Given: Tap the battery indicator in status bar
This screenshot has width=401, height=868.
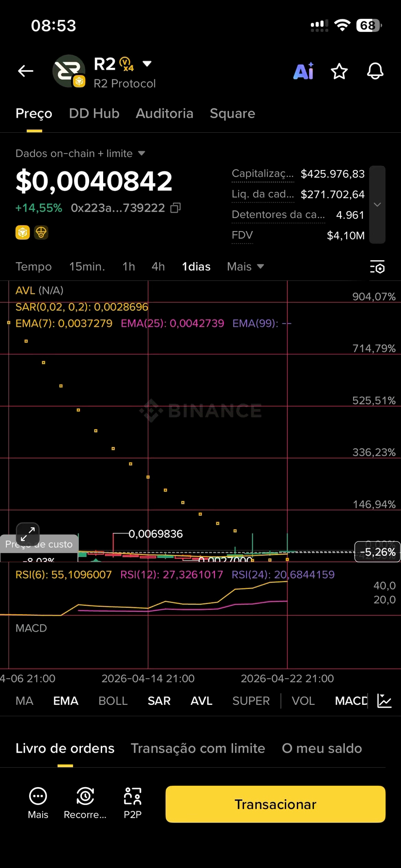Looking at the screenshot, I should coord(369,25).
